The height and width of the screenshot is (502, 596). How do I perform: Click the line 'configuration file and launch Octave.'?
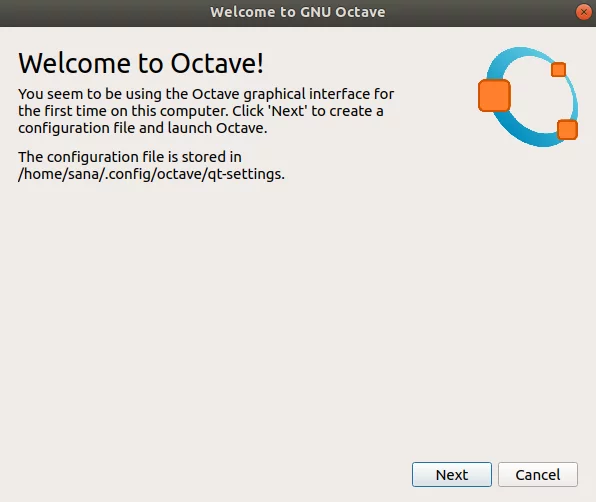pyautogui.click(x=143, y=128)
